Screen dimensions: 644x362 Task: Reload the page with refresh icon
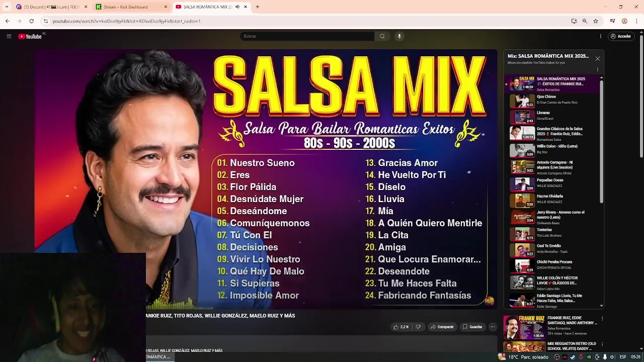(x=31, y=21)
